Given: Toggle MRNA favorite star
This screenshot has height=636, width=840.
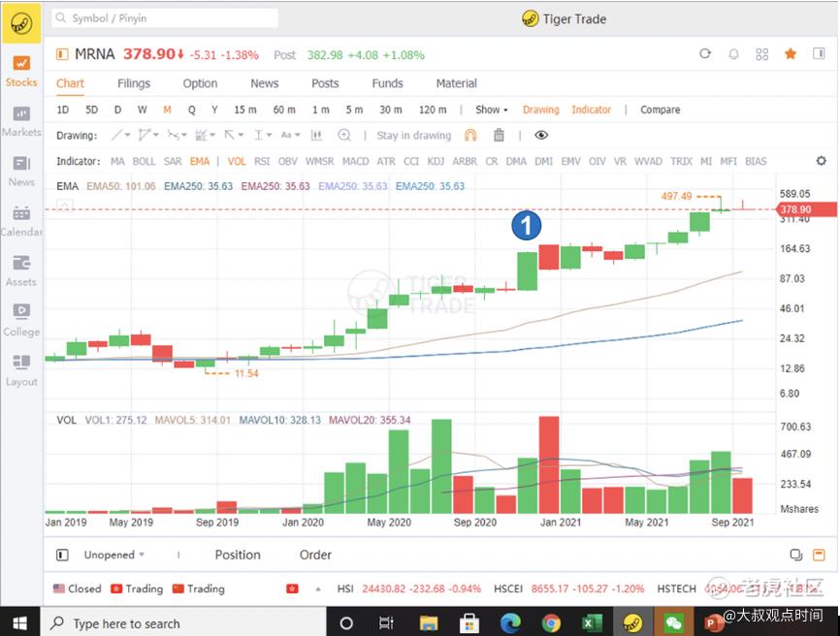Looking at the screenshot, I should tap(791, 53).
